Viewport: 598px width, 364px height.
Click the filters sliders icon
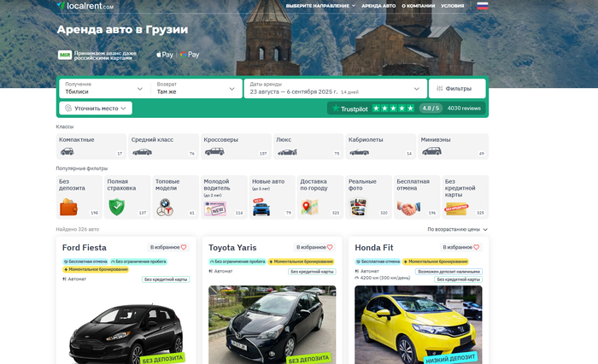440,89
